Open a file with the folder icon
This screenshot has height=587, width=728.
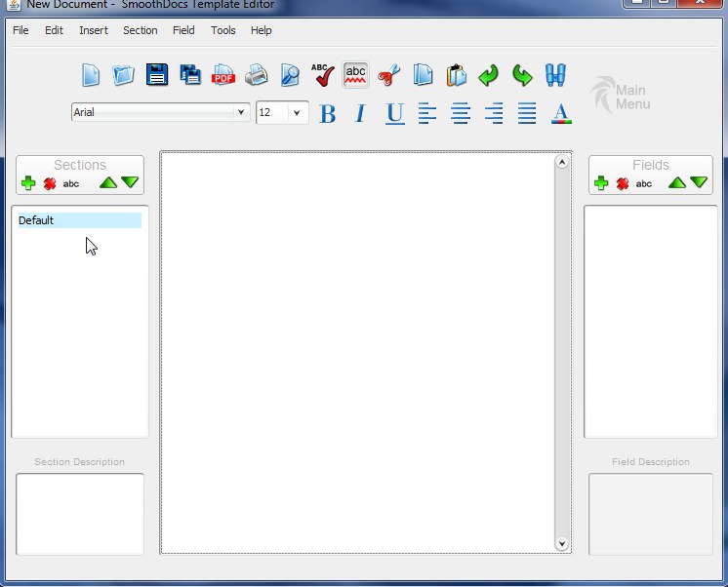124,75
